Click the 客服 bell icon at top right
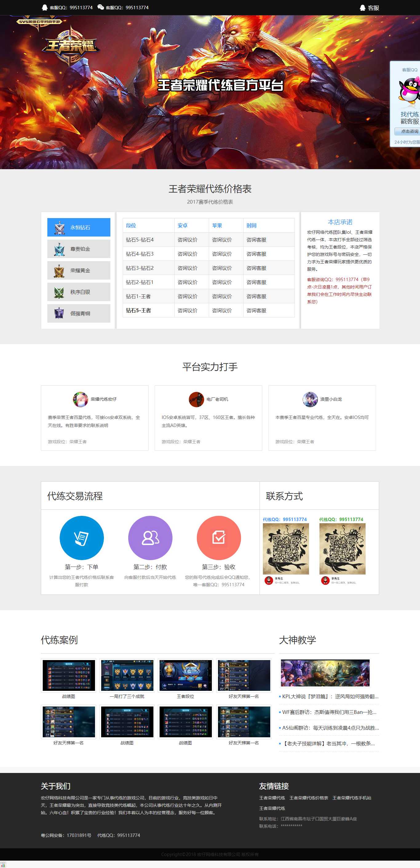The image size is (420, 868). click(363, 8)
